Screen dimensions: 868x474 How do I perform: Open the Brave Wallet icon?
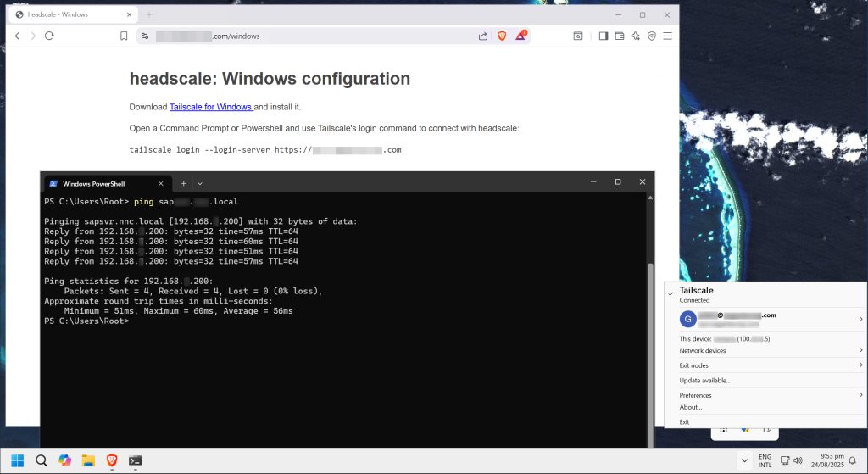click(620, 36)
